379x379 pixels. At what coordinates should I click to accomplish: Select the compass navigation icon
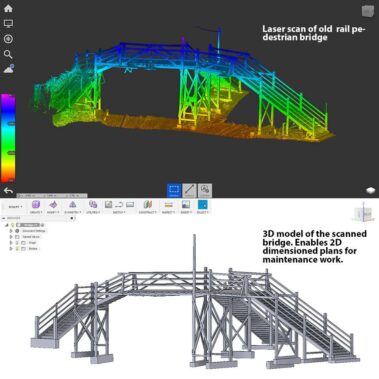coord(8,39)
